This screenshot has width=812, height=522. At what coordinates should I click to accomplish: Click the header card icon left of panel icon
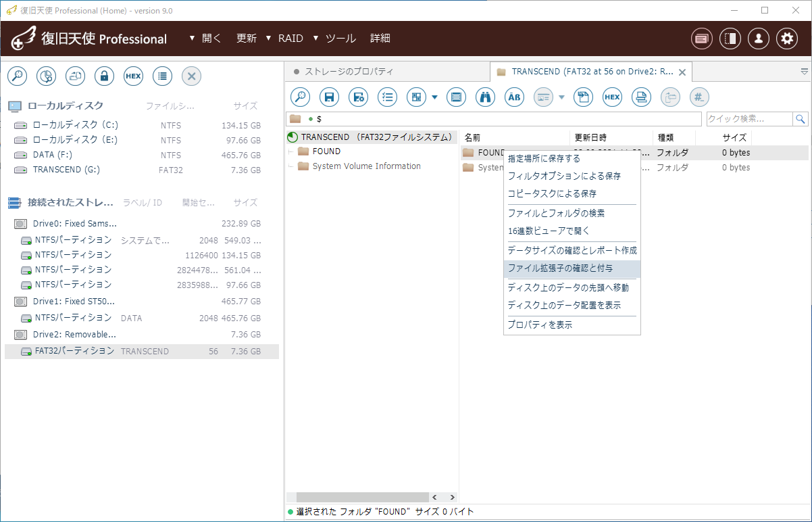coord(702,39)
